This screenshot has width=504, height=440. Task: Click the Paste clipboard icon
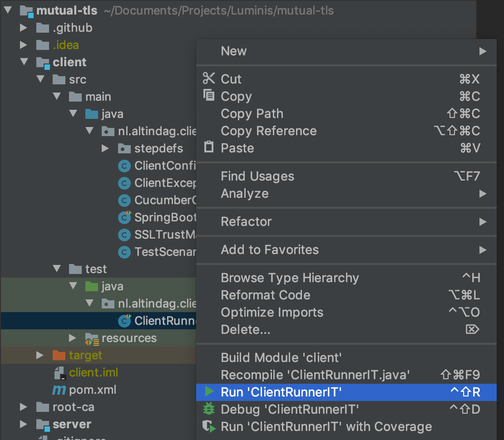click(x=208, y=147)
